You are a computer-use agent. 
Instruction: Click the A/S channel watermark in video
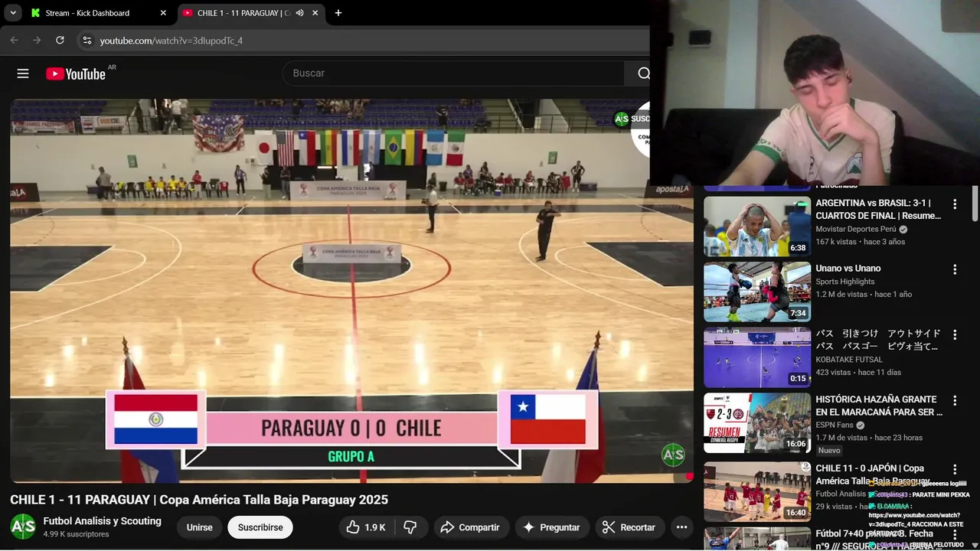(673, 455)
